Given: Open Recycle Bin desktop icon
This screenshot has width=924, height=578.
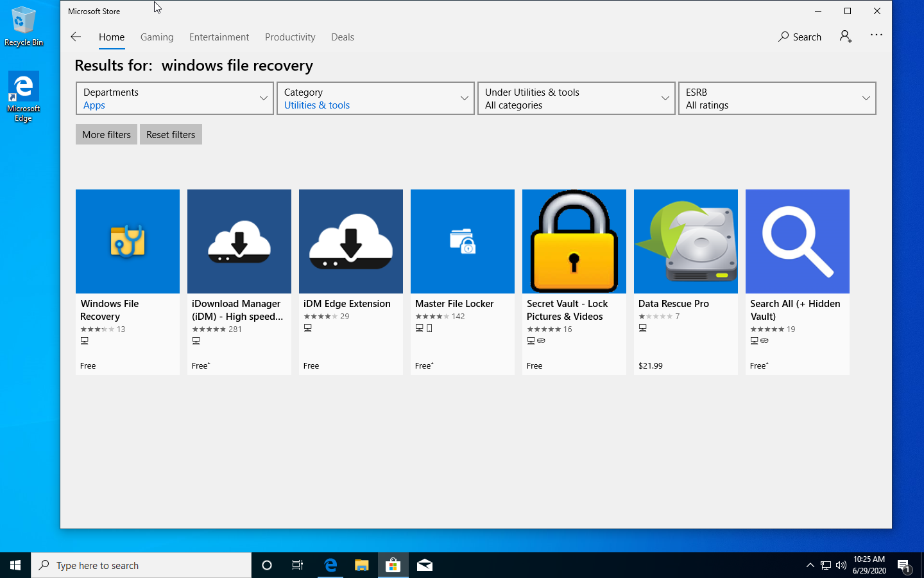Looking at the screenshot, I should point(24,27).
